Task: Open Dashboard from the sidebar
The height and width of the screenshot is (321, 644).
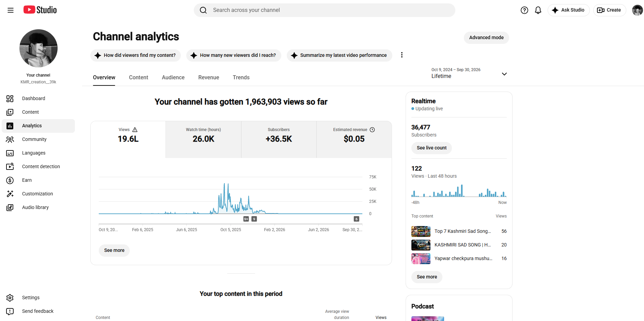Action: click(x=38, y=98)
